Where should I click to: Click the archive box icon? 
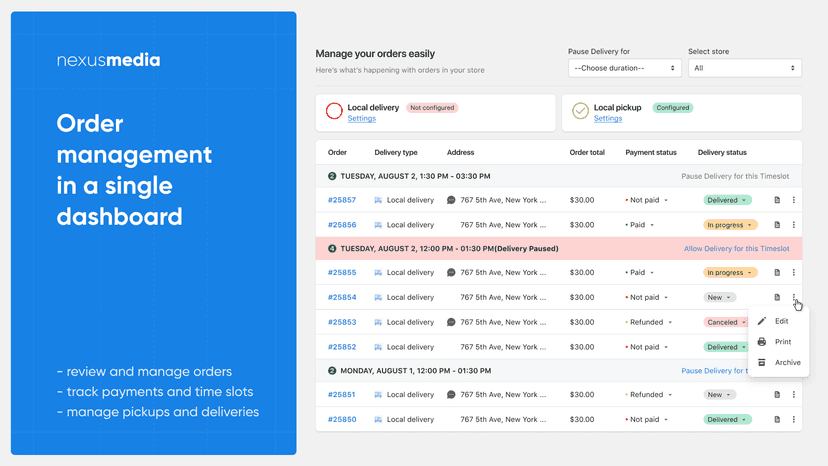click(761, 362)
